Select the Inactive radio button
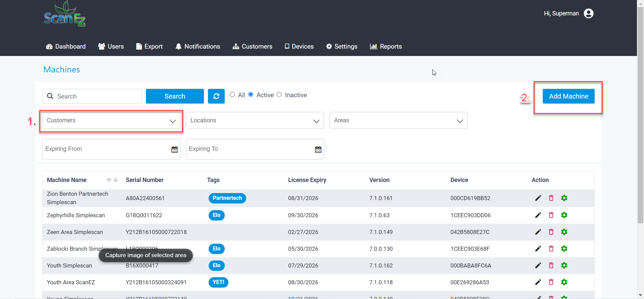The height and width of the screenshot is (299, 644). (279, 95)
